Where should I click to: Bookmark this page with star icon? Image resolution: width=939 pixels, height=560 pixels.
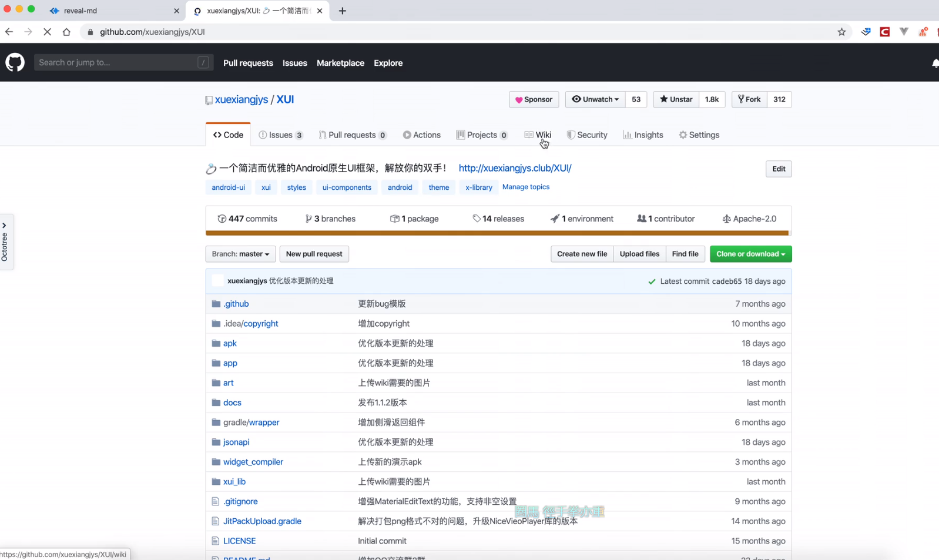[841, 32]
